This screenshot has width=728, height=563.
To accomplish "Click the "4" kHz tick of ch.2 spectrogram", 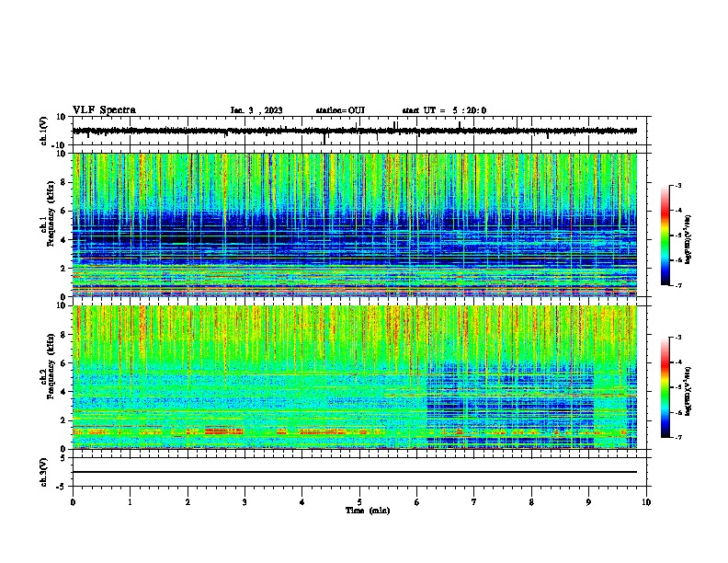I will click(63, 392).
